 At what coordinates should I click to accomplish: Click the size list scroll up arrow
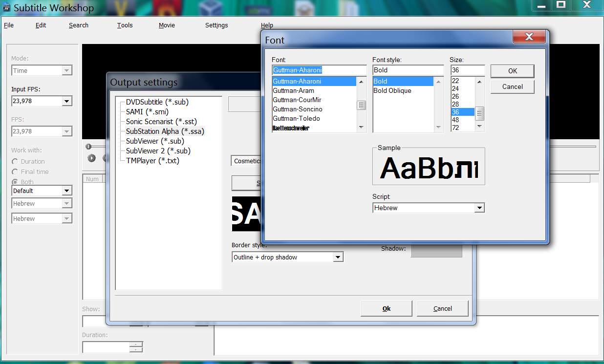tap(480, 81)
